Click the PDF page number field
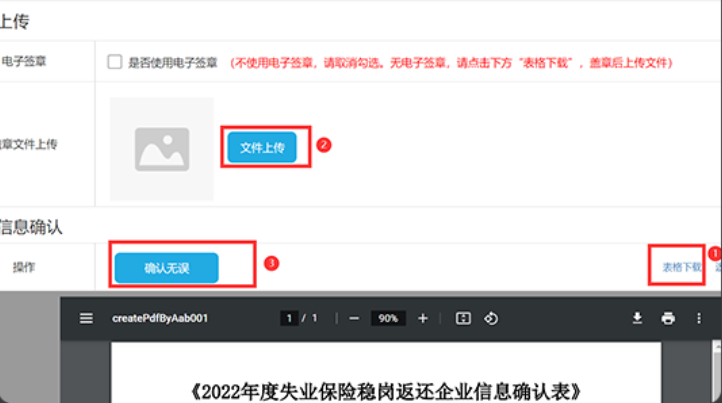Viewport: 722px width, 403px height. [289, 318]
